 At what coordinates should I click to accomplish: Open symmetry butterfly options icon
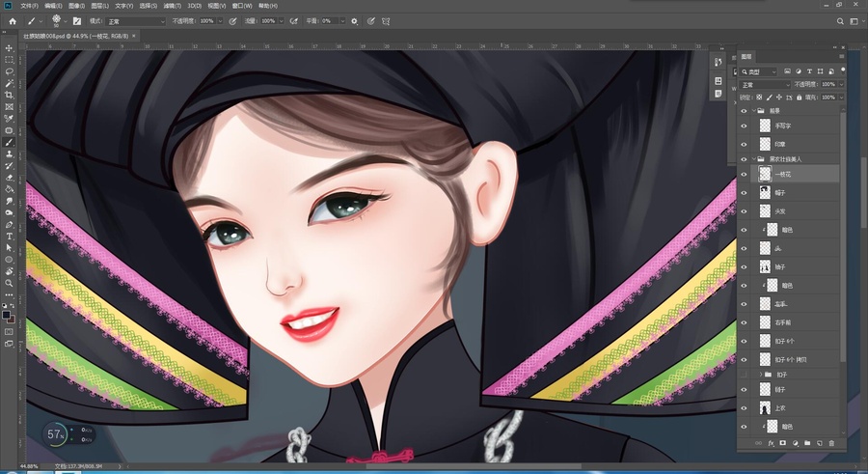386,21
